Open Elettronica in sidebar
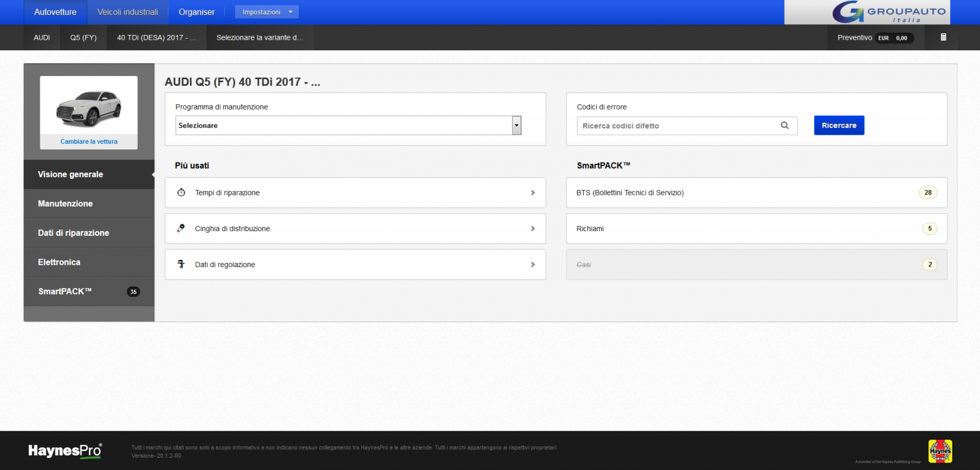Screen dimensions: 980x470 point(89,262)
